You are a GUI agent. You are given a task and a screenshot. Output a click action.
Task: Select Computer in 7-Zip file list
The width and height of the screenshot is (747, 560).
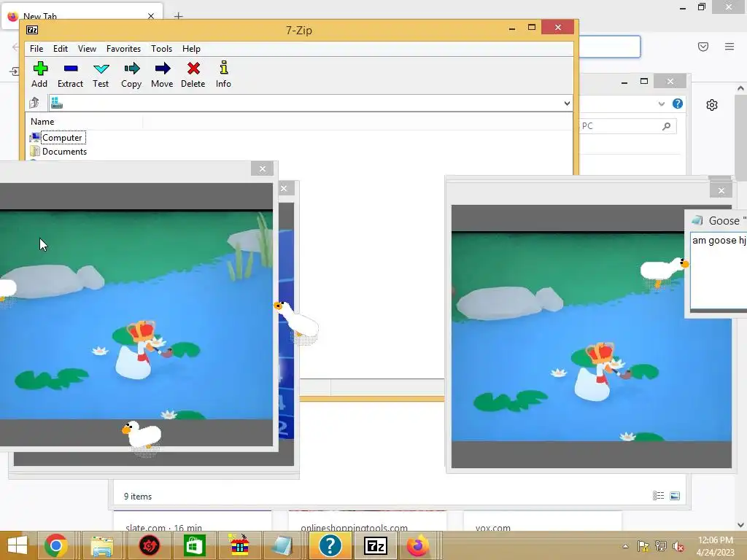[58, 138]
